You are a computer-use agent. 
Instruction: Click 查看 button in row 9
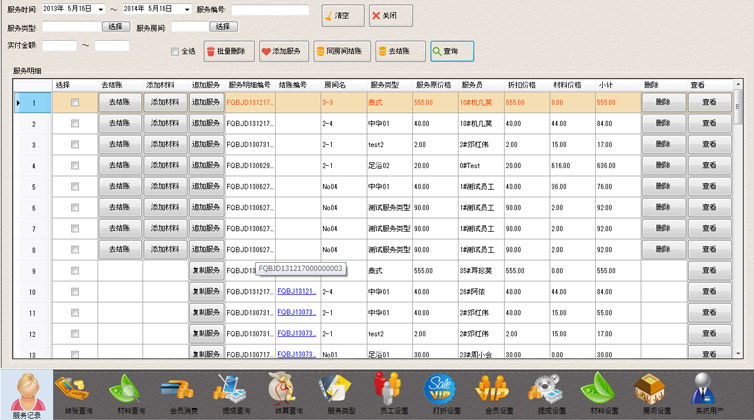[x=710, y=270]
